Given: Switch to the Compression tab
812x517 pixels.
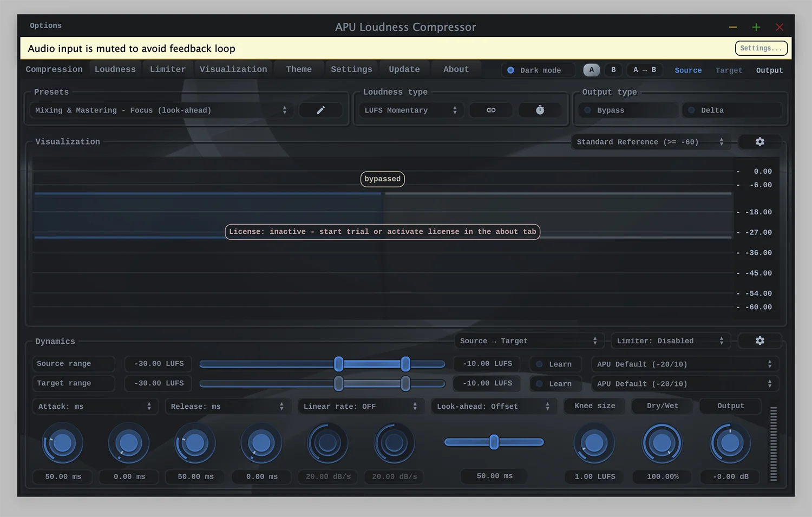Looking at the screenshot, I should (54, 69).
